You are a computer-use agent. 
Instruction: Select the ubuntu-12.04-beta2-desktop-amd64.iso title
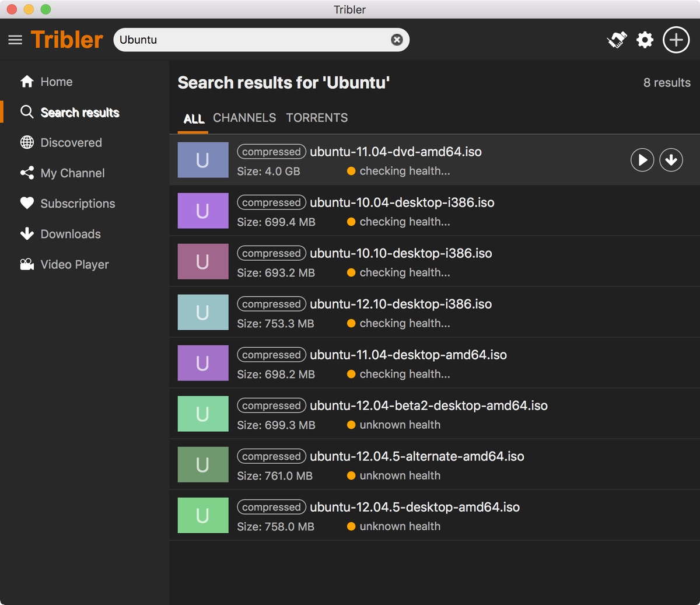pos(429,405)
